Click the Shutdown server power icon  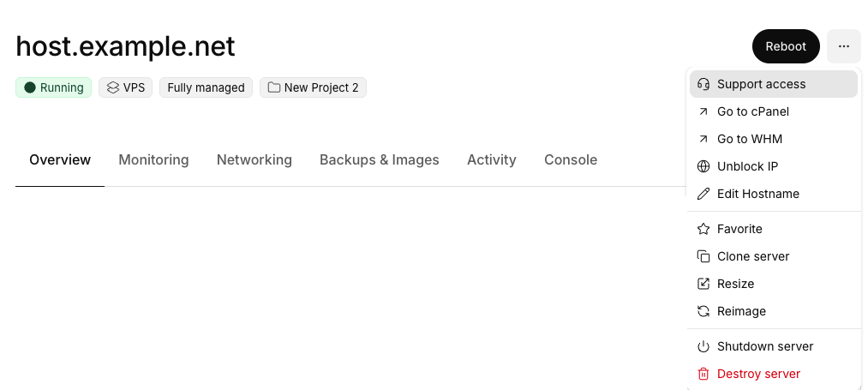703,346
